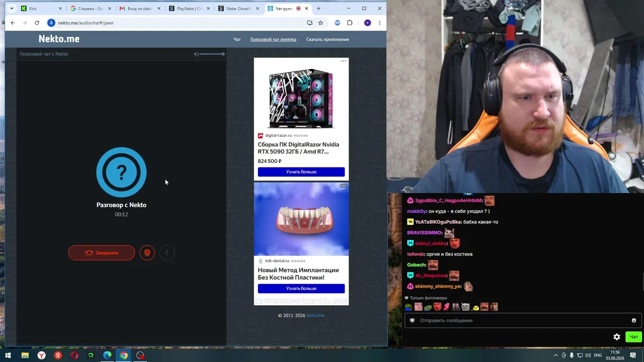Open the Чат navigation link
644x362 pixels.
pos(237,39)
